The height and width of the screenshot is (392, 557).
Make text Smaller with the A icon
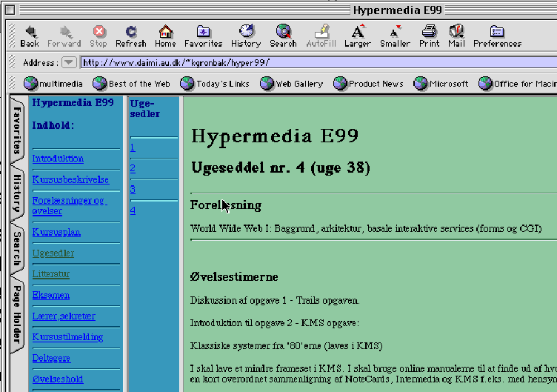pos(395,31)
